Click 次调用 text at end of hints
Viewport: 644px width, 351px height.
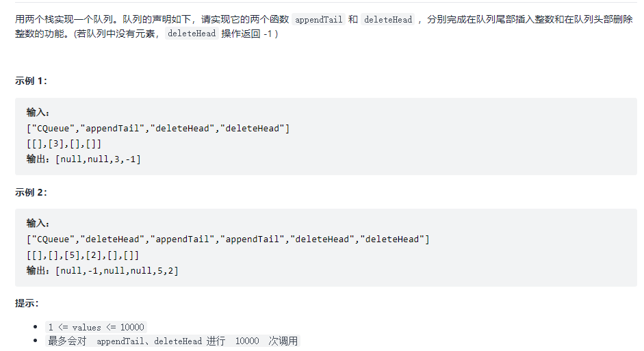[283, 341]
